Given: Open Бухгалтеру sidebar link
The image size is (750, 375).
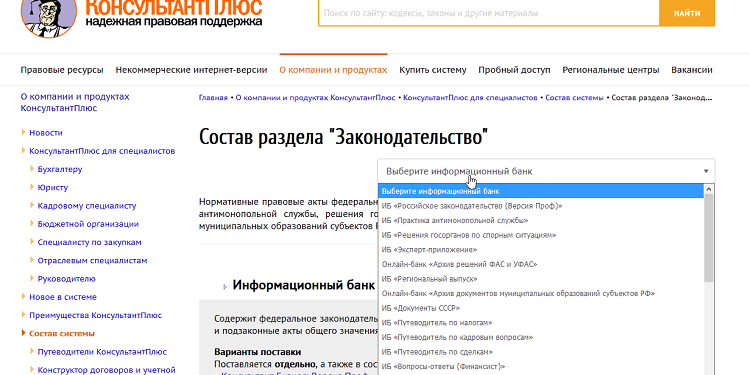Looking at the screenshot, I should 60,169.
